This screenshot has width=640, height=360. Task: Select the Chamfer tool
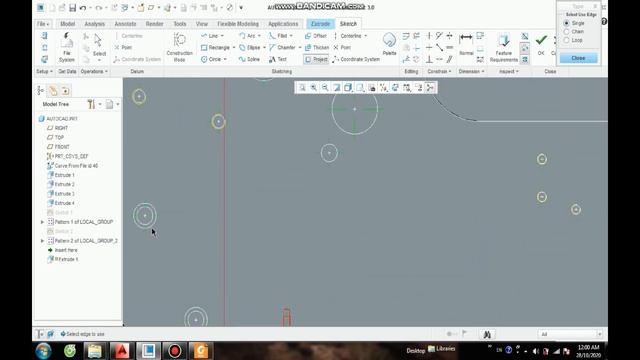[x=282, y=48]
